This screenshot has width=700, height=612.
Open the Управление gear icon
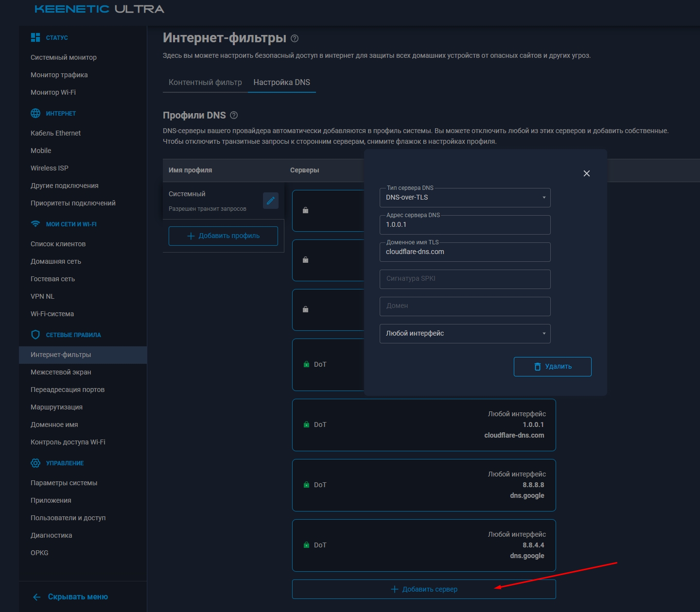[x=35, y=463]
